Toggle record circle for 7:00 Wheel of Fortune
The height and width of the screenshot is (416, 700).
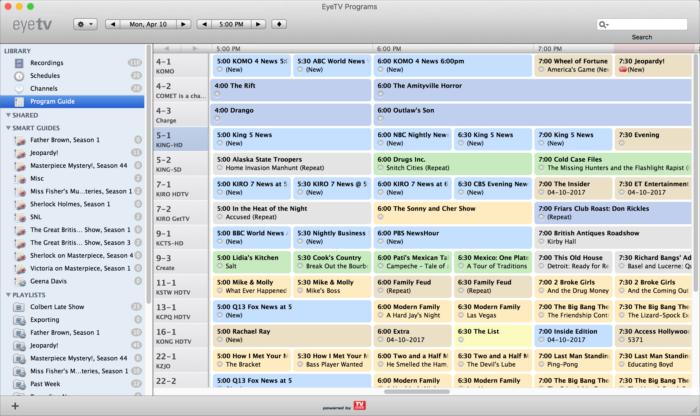[541, 70]
